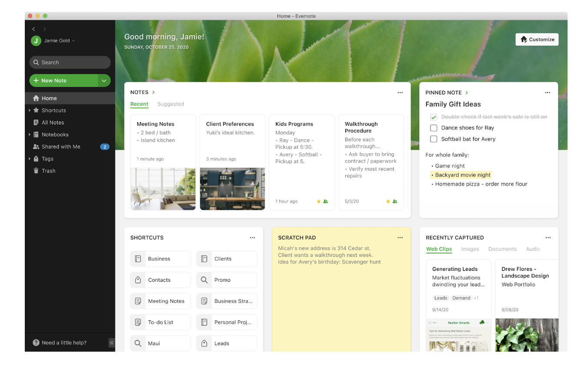Check Dance shoes for Ray
The height and width of the screenshot is (366, 588).
[x=434, y=128]
